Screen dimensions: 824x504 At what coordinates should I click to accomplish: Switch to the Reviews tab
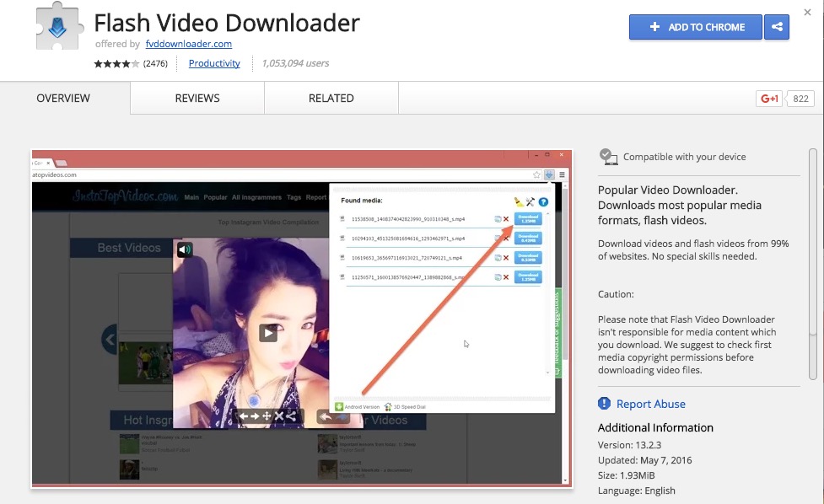pyautogui.click(x=197, y=99)
